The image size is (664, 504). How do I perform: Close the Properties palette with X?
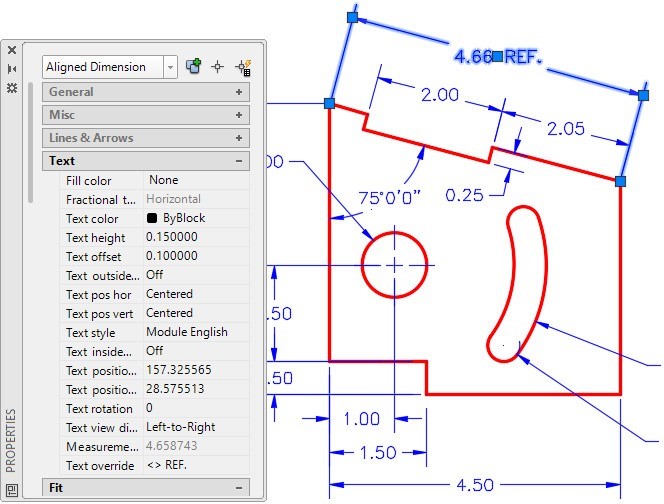pyautogui.click(x=12, y=49)
